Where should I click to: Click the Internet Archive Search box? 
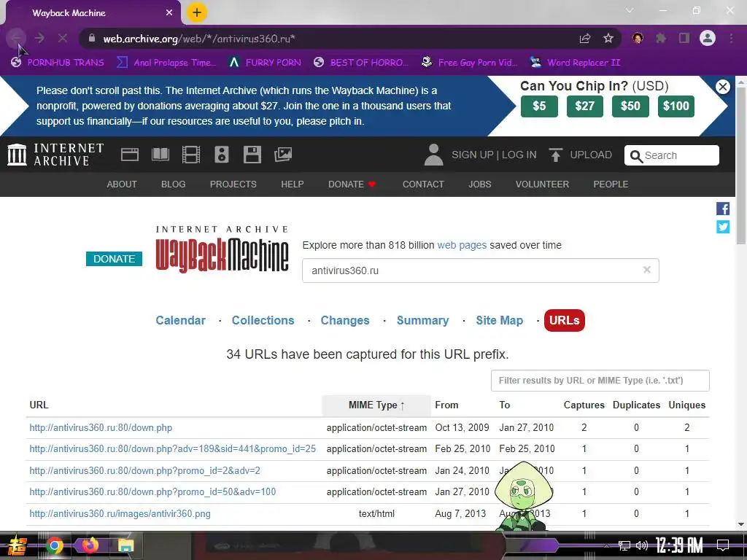pyautogui.click(x=671, y=155)
